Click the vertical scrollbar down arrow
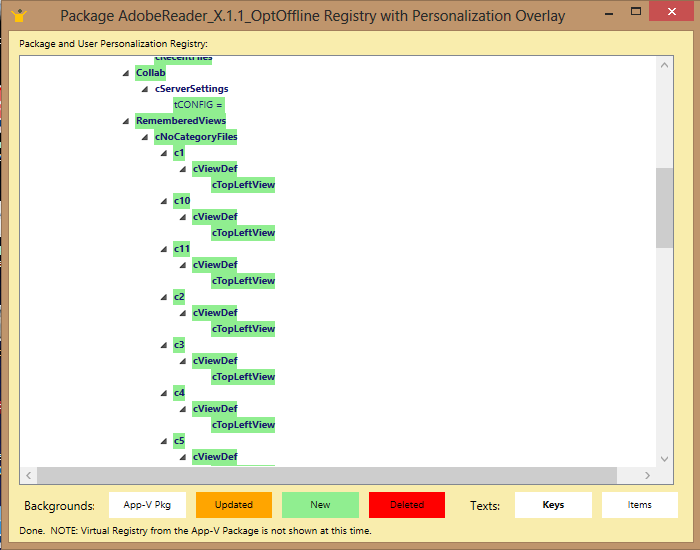This screenshot has height=550, width=700. coord(665,458)
